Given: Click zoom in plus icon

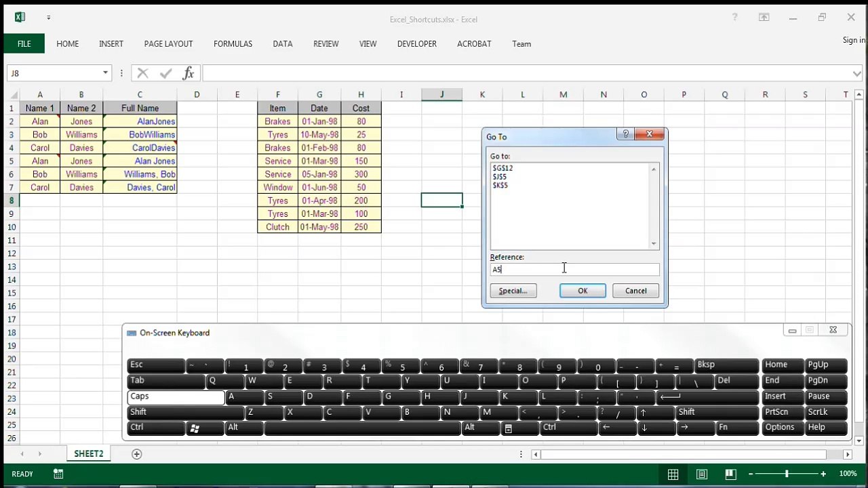Looking at the screenshot, I should pos(823,474).
